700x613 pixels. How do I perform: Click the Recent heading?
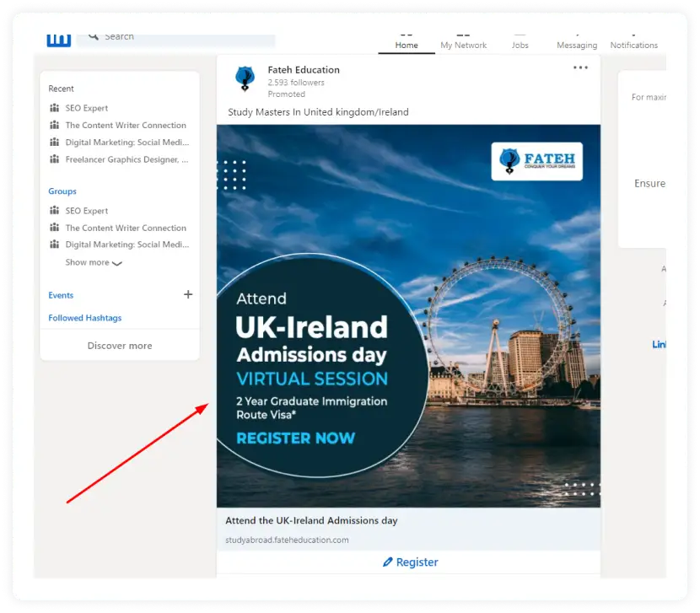[x=62, y=89]
